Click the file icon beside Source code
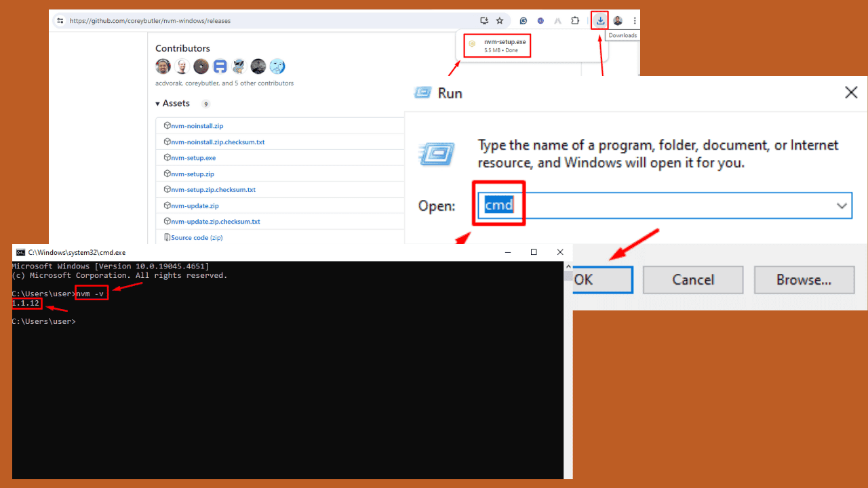This screenshot has height=488, width=868. (x=167, y=237)
